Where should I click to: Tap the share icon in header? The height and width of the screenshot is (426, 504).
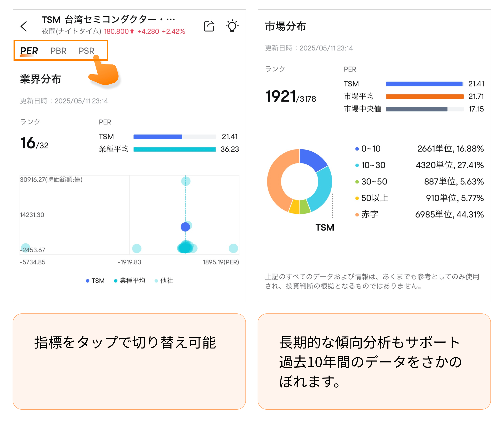[209, 26]
